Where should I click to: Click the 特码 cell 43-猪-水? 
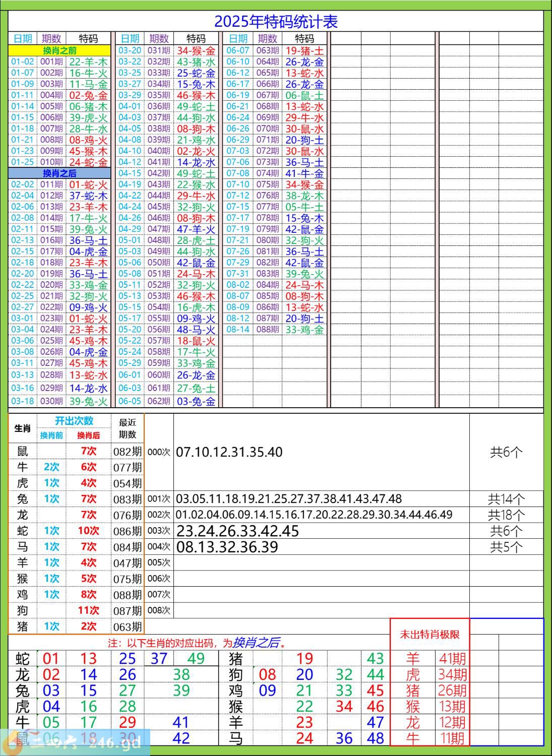pos(196,62)
